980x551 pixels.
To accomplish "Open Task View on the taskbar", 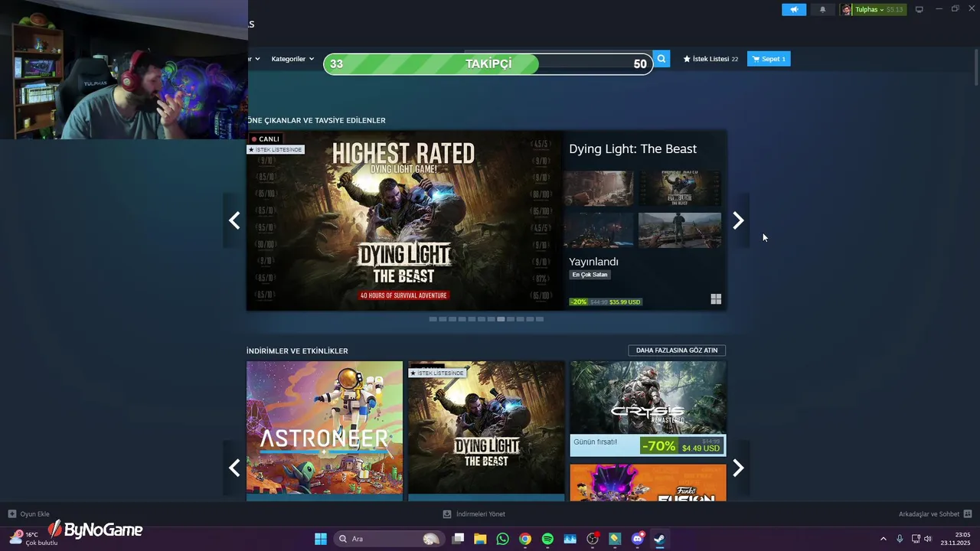I will point(458,539).
